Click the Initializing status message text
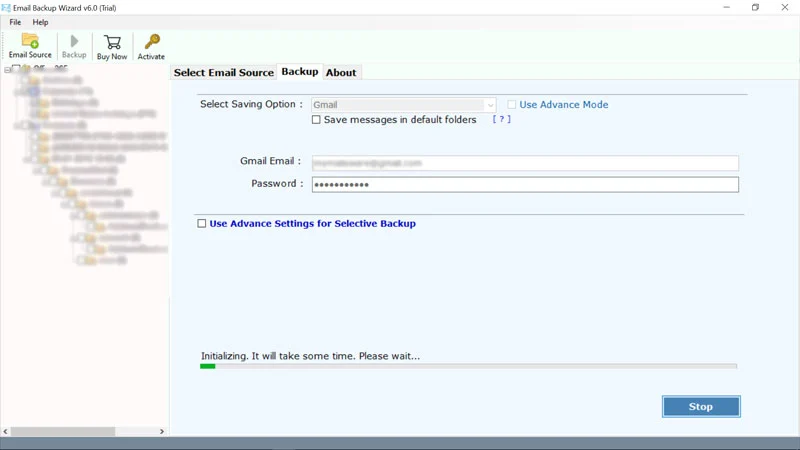Image resolution: width=800 pixels, height=450 pixels. 310,356
